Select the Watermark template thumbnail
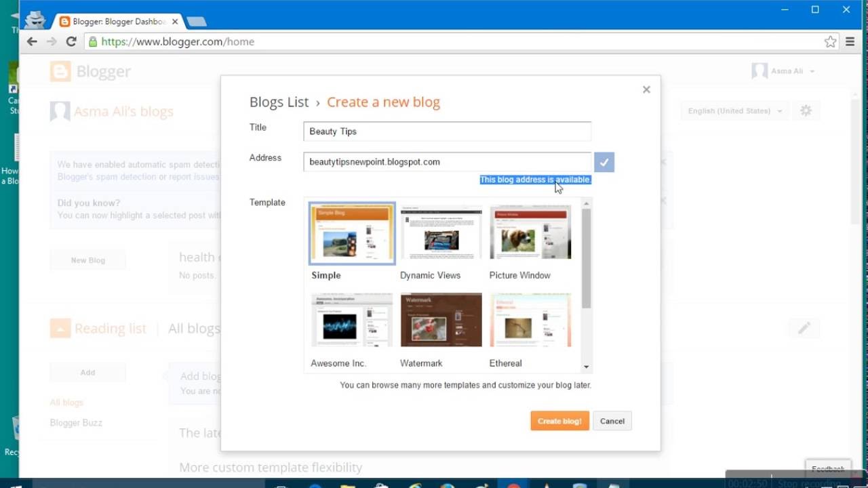The image size is (868, 488). pyautogui.click(x=441, y=320)
